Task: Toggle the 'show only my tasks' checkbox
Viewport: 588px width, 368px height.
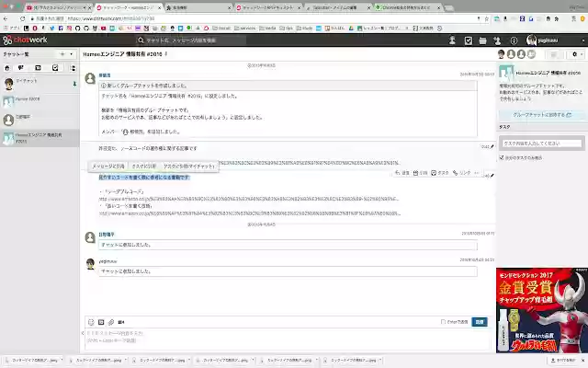Action: tap(502, 157)
